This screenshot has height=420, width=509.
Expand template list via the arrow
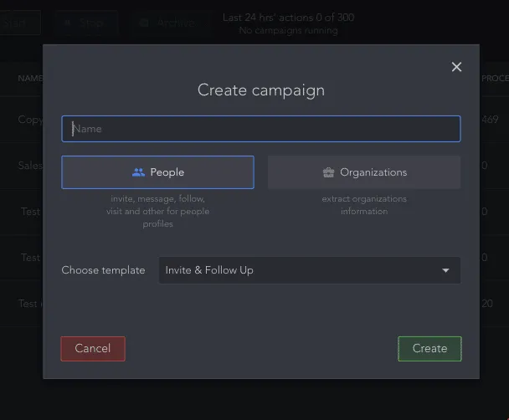445,270
